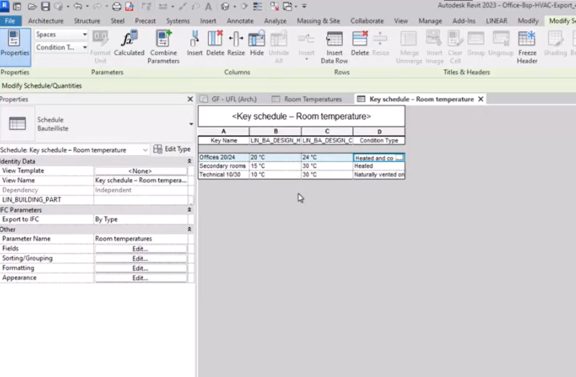Viewport: 576px width, 377px height.
Task: Click the Switch Windows icon
Action: pos(288,6)
